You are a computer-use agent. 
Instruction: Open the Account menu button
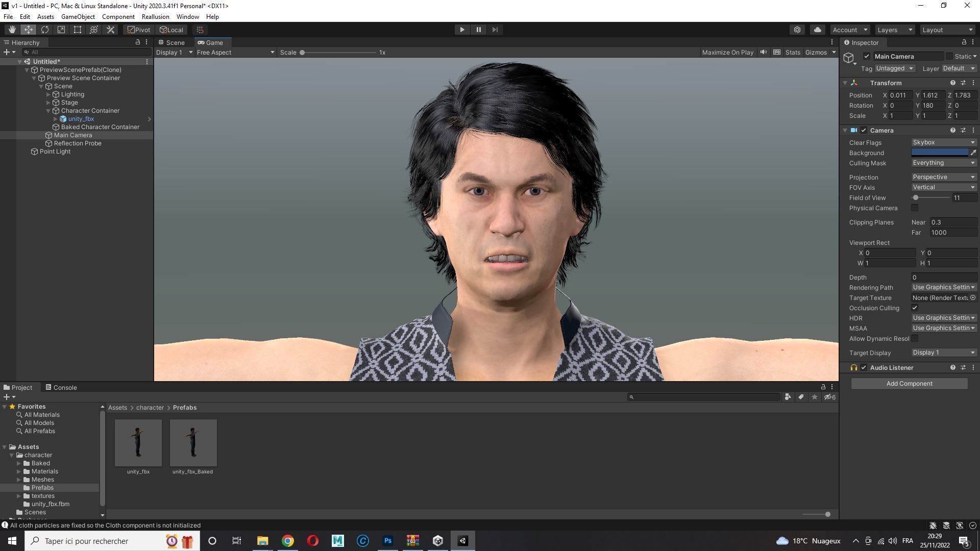850,30
